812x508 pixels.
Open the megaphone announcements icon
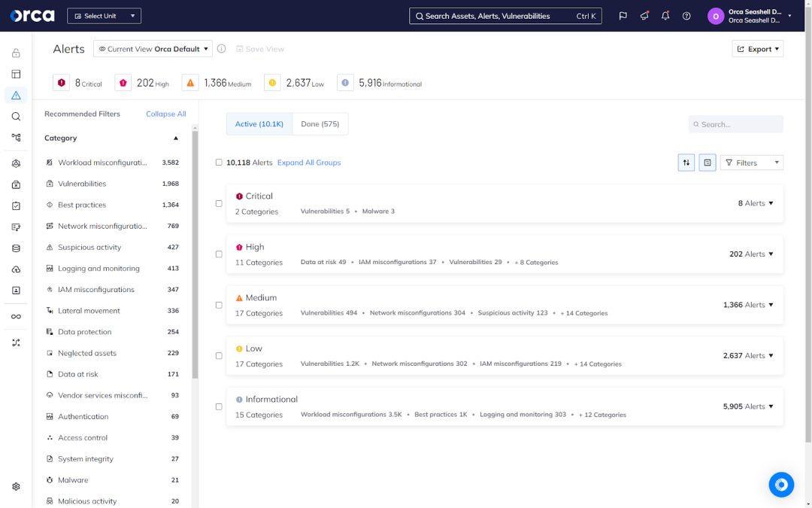coord(644,16)
